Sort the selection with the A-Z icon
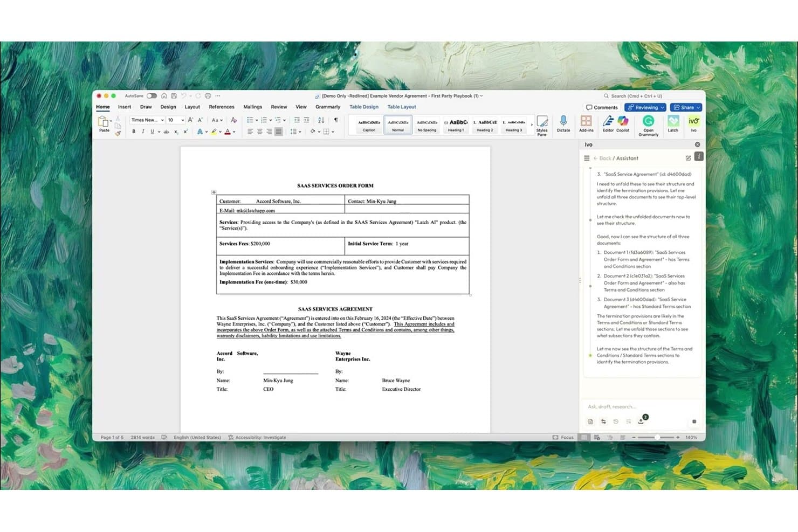 [321, 120]
